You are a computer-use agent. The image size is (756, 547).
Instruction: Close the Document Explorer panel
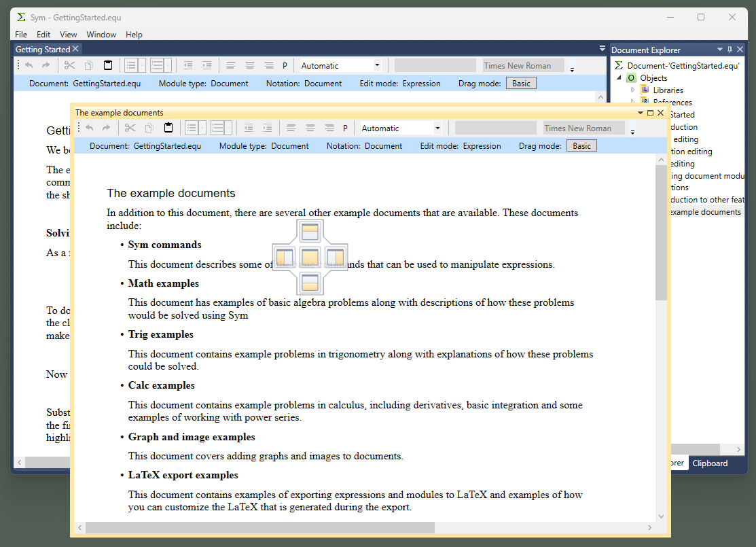pos(740,49)
